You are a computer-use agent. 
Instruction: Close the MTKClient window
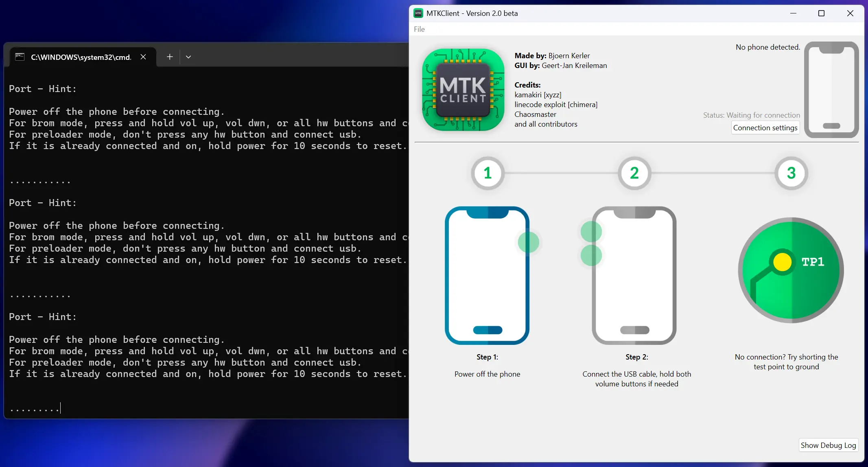coord(850,13)
